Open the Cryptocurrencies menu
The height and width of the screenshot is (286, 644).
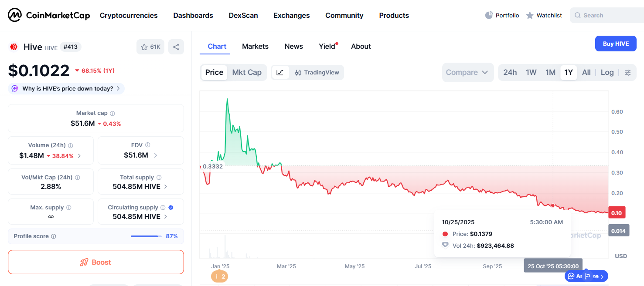pos(129,15)
